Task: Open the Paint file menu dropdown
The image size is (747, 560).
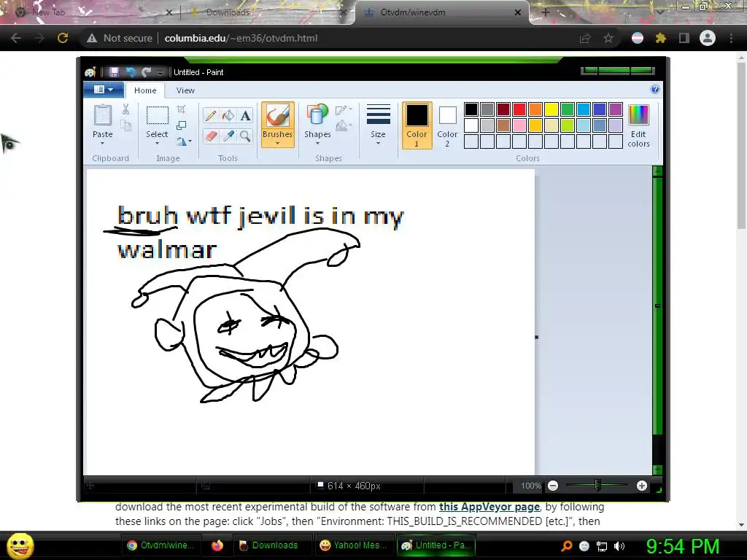Action: click(x=104, y=90)
